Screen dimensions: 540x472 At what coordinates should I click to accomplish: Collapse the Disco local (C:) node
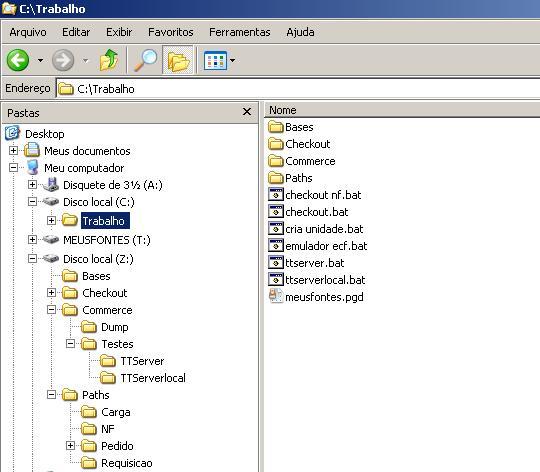coord(32,201)
